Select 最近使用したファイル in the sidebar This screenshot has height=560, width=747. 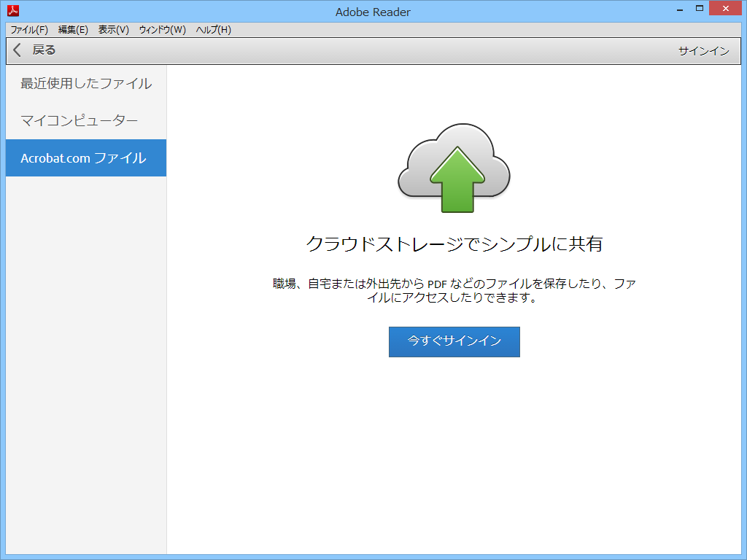click(85, 83)
